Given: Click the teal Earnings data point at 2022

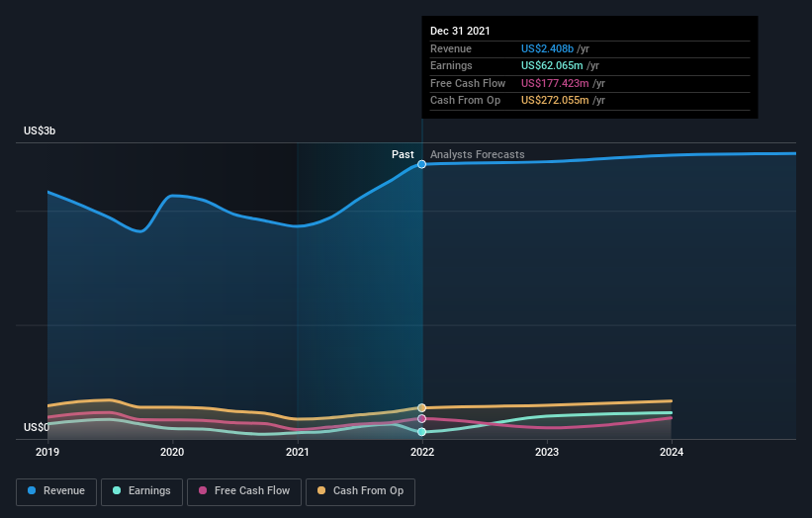Looking at the screenshot, I should 422,432.
